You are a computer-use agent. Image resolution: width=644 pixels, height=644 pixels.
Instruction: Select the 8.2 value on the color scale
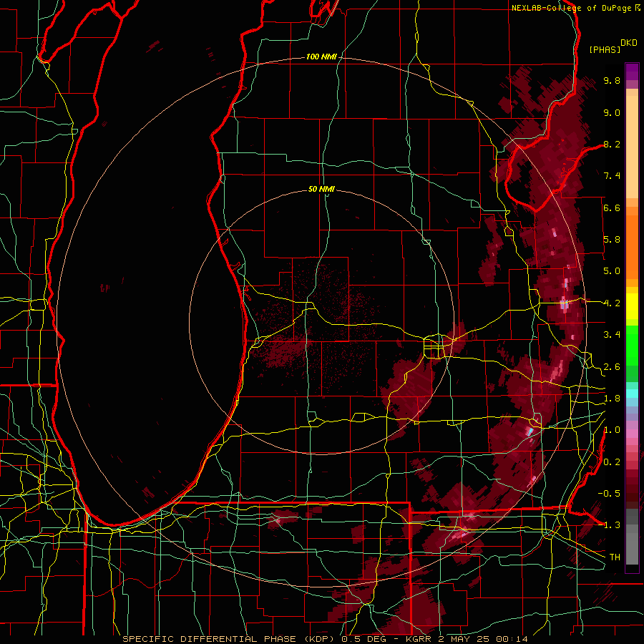click(x=612, y=144)
